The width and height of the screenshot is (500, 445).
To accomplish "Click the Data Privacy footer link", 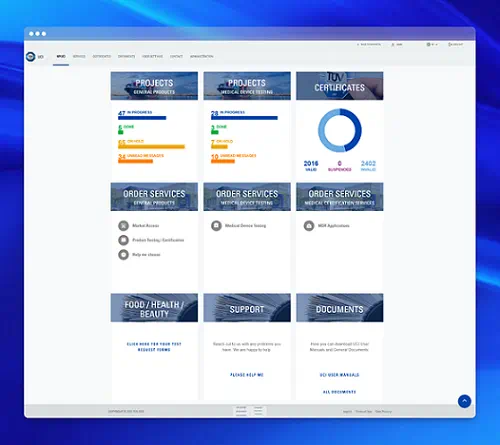I will click(x=384, y=412).
